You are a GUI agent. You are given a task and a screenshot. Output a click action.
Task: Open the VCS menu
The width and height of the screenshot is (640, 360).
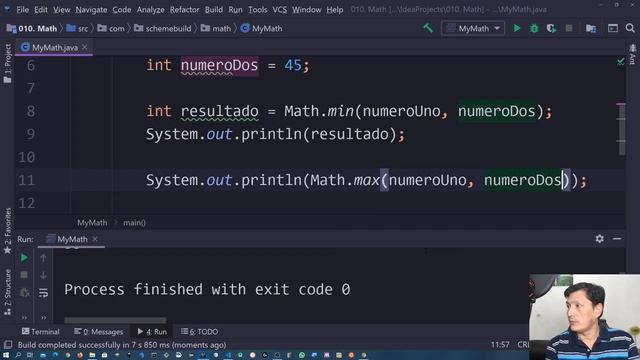pyautogui.click(x=280, y=9)
